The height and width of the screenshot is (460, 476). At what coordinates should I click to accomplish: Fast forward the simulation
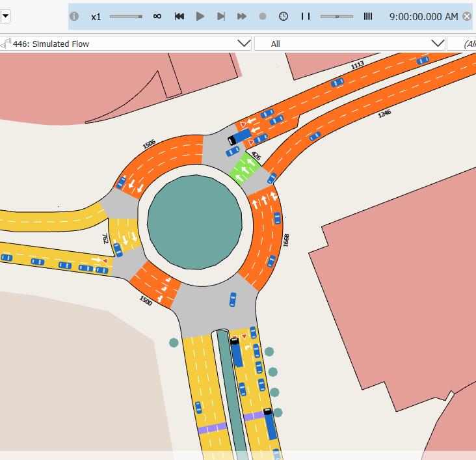pyautogui.click(x=242, y=16)
